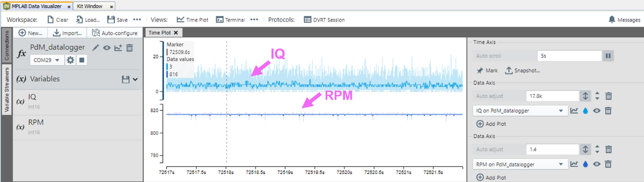Toggle visibility of the IQ plot
The height and width of the screenshot is (182, 644).
click(x=597, y=110)
